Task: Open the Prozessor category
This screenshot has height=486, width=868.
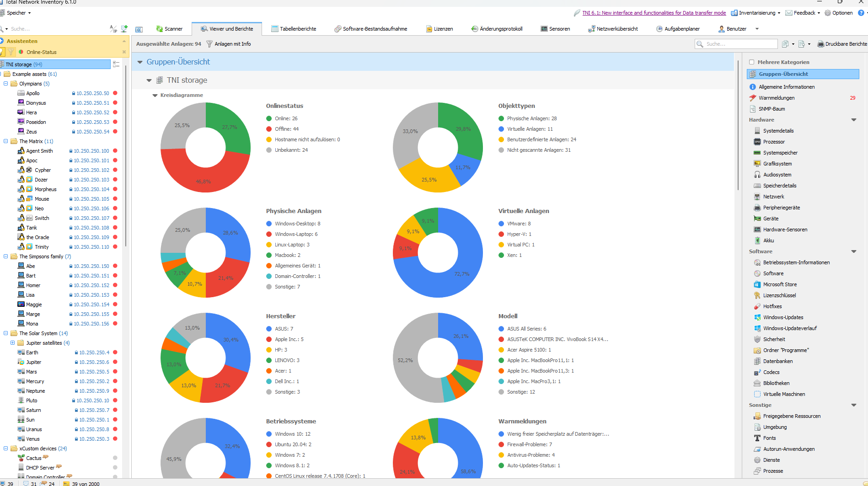Action: (774, 142)
